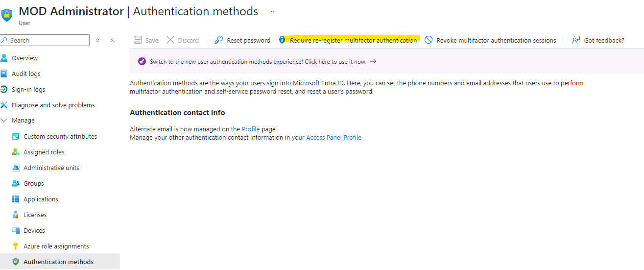644x270 pixels.
Task: Click the Azure role assignments key icon
Action: point(15,246)
